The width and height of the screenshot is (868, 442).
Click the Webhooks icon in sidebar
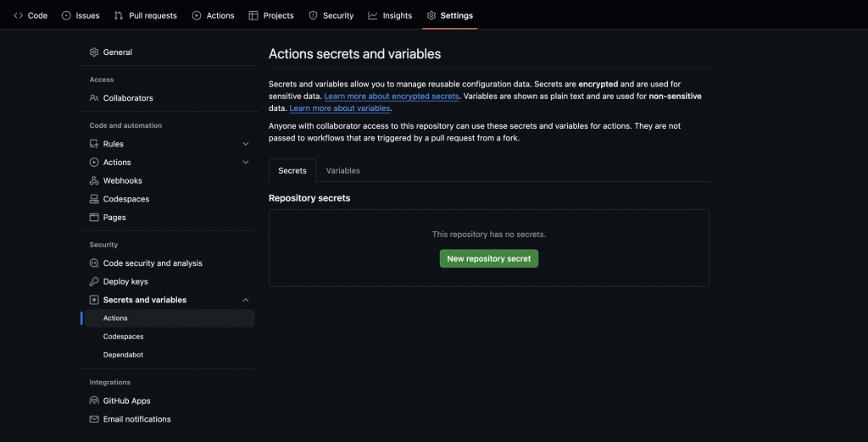94,181
